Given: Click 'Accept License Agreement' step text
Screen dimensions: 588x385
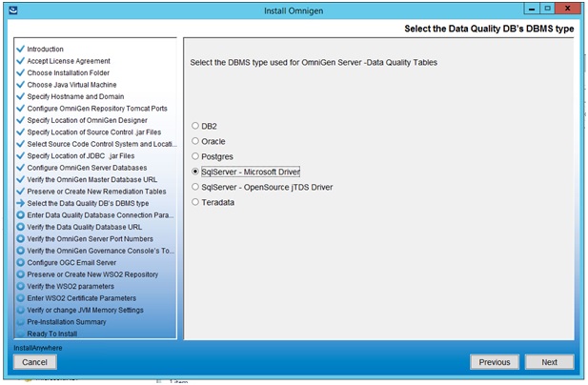Looking at the screenshot, I should pos(69,61).
